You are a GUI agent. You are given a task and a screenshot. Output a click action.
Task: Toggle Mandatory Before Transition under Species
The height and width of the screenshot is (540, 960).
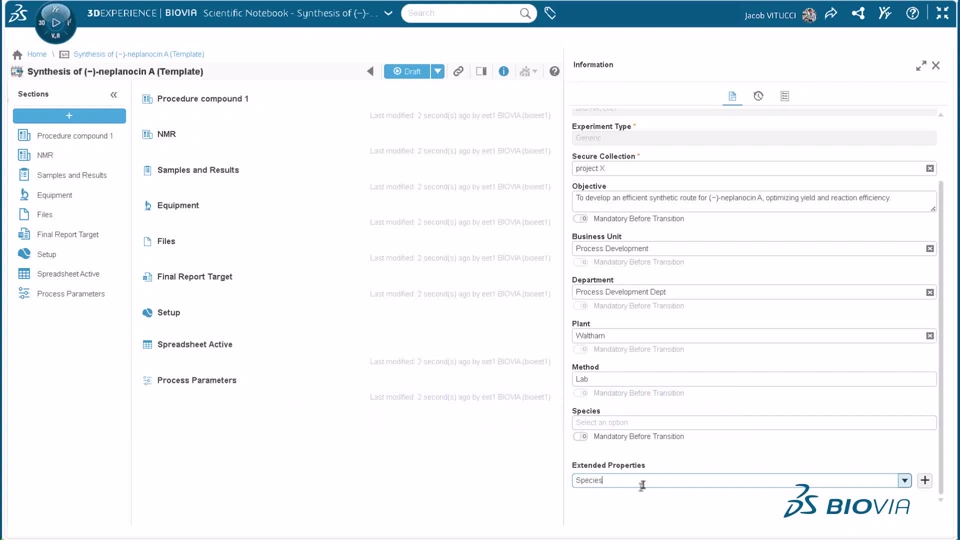580,437
